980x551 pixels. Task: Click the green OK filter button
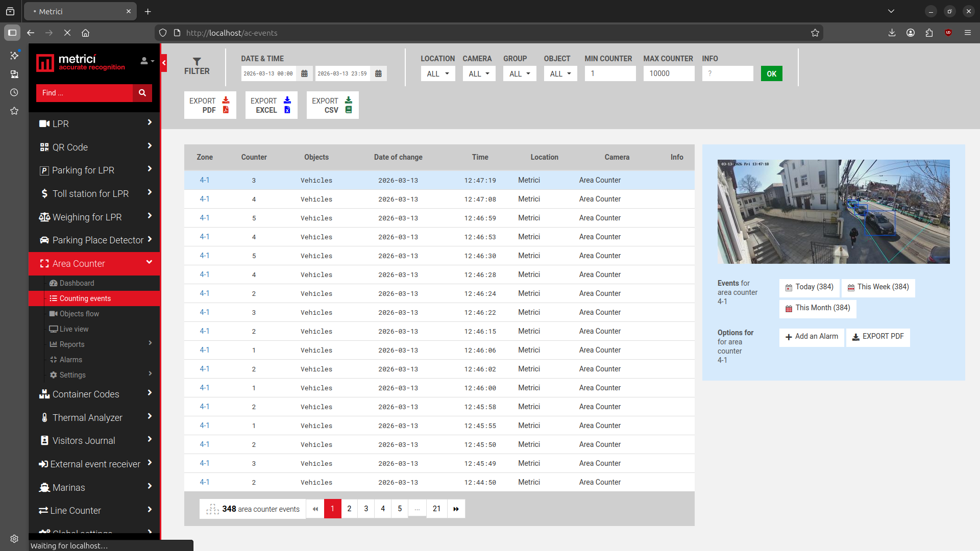click(x=771, y=73)
